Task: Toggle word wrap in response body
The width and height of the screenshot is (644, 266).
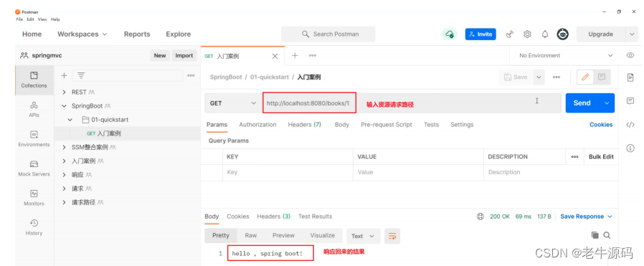Action: click(x=392, y=236)
